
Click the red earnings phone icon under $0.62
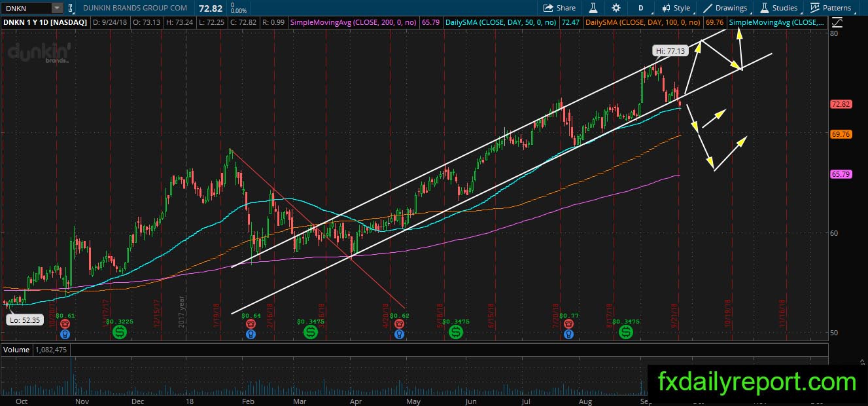point(398,323)
